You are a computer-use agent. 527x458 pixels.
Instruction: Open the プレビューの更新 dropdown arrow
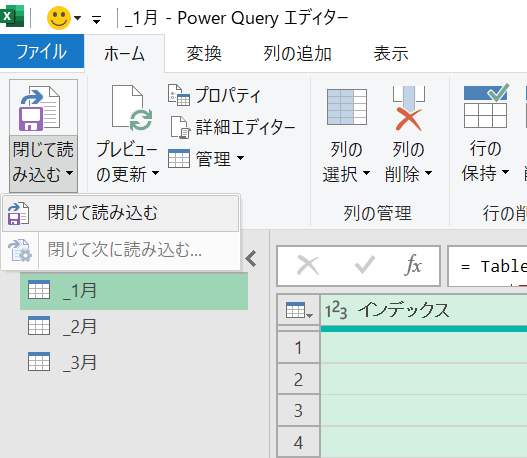155,173
